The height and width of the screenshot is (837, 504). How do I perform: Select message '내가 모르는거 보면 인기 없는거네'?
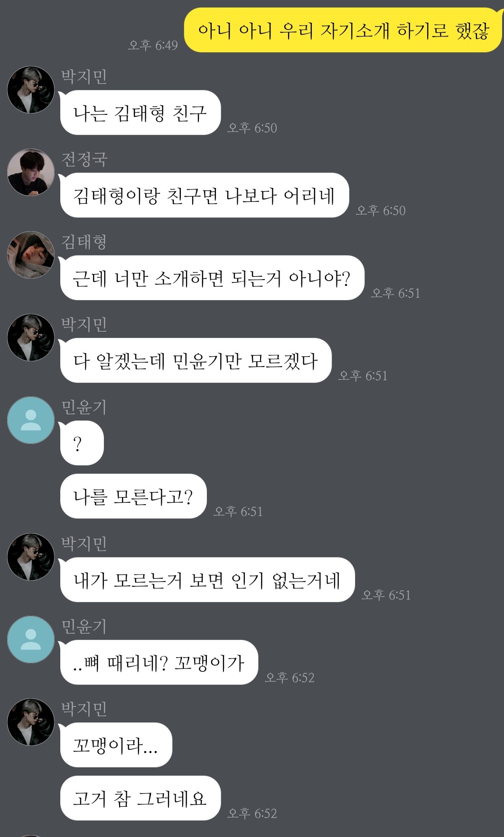pyautogui.click(x=207, y=580)
